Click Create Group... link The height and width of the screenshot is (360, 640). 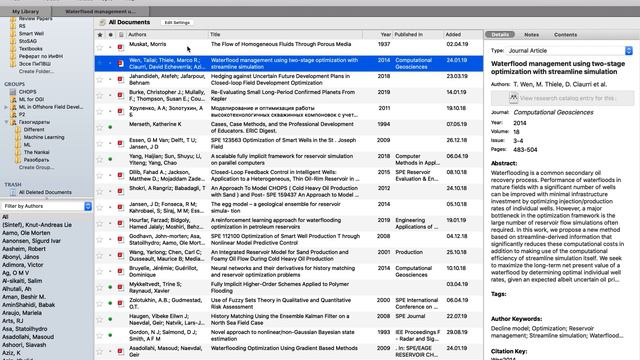(37, 167)
